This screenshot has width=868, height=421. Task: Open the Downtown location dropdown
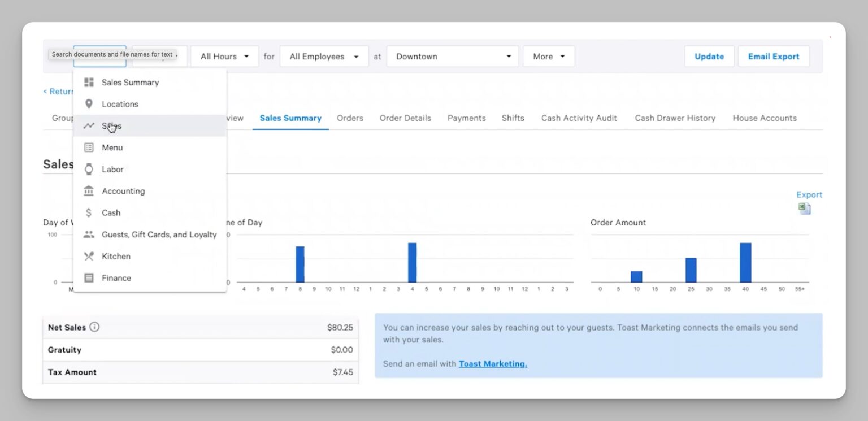[452, 57]
